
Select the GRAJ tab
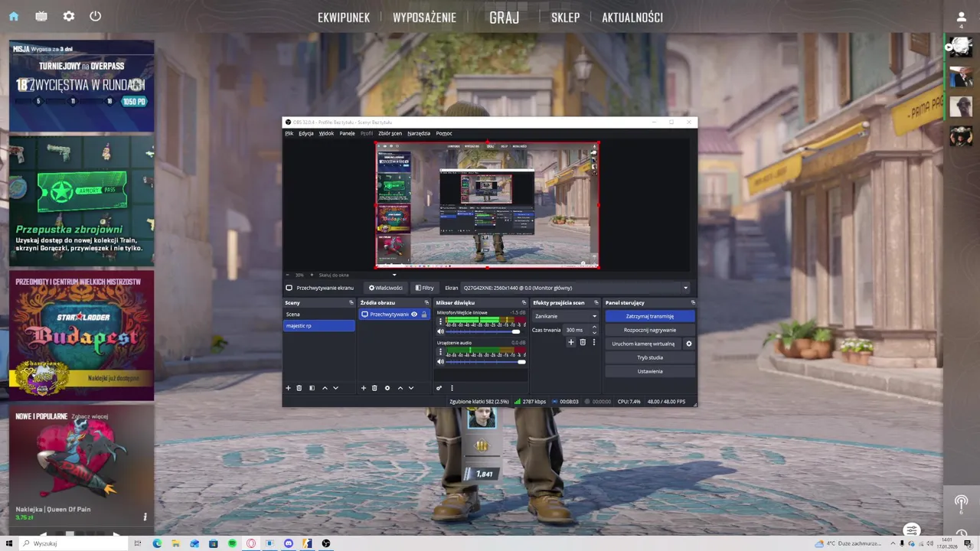(504, 18)
